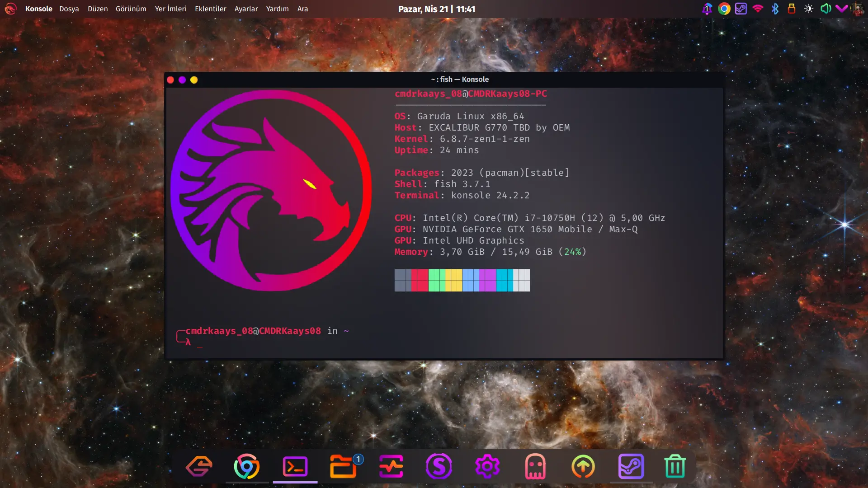The width and height of the screenshot is (868, 488).
Task: Click the NVIDIA GeForce GTX 1650 GPU line
Action: (516, 230)
